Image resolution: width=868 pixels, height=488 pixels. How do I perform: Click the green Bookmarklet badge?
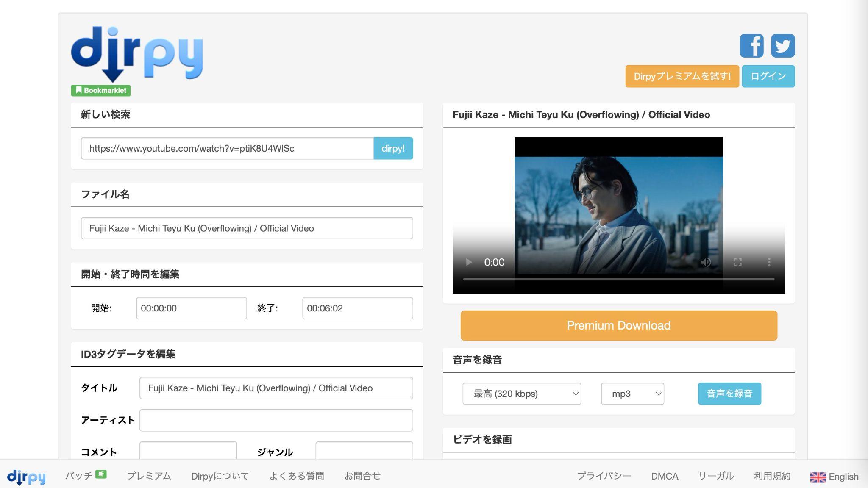(101, 90)
